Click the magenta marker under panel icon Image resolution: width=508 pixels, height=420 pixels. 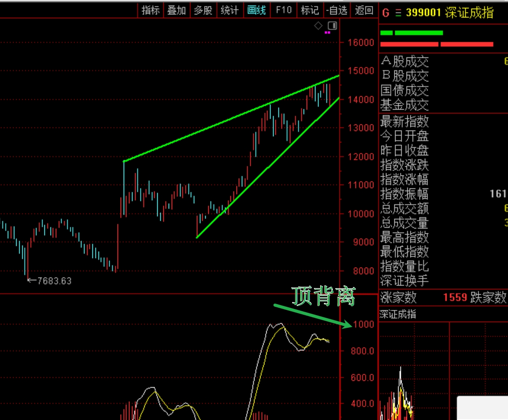[x=328, y=32]
